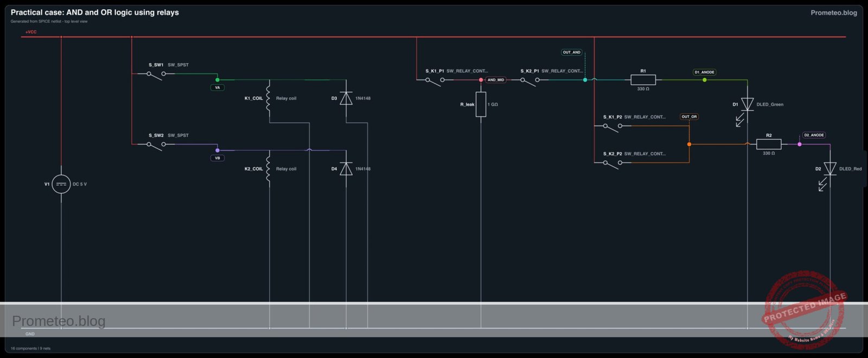This screenshot has width=868, height=358.
Task: Click the SW_SPST label next to S_SW2
Action: pyautogui.click(x=178, y=135)
